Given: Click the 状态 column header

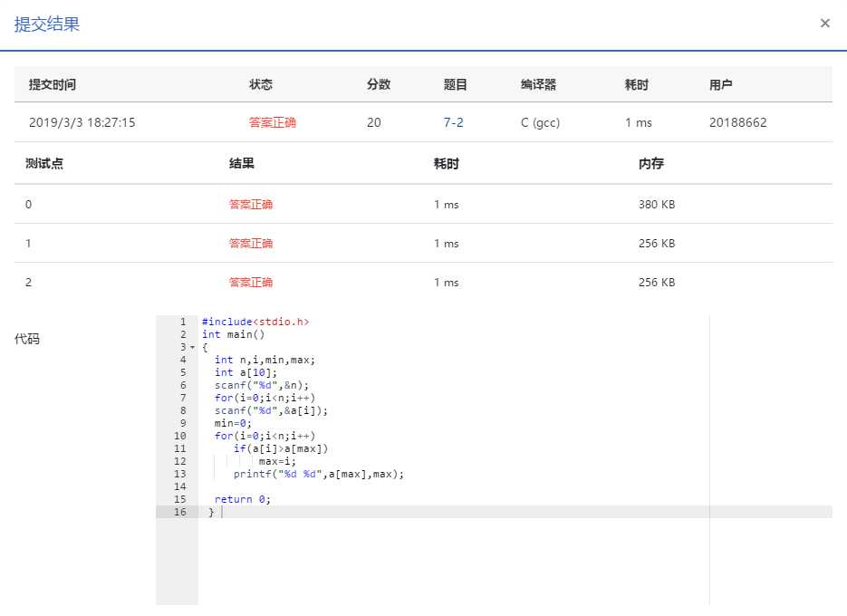Looking at the screenshot, I should 261,85.
